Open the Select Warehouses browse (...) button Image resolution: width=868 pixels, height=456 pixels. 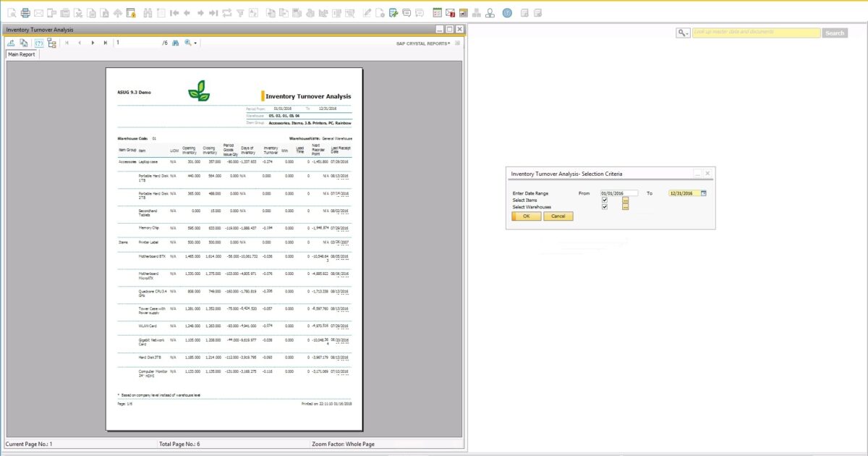click(625, 208)
